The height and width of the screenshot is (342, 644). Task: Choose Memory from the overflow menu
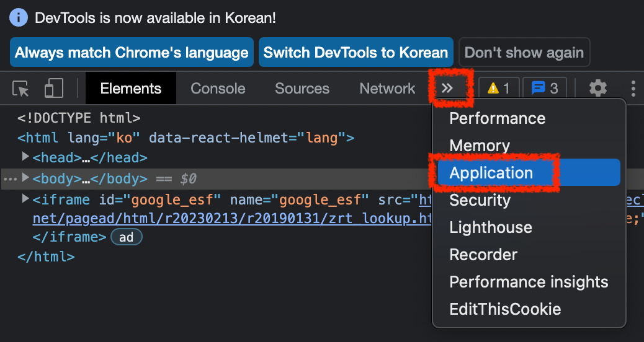tap(529, 146)
